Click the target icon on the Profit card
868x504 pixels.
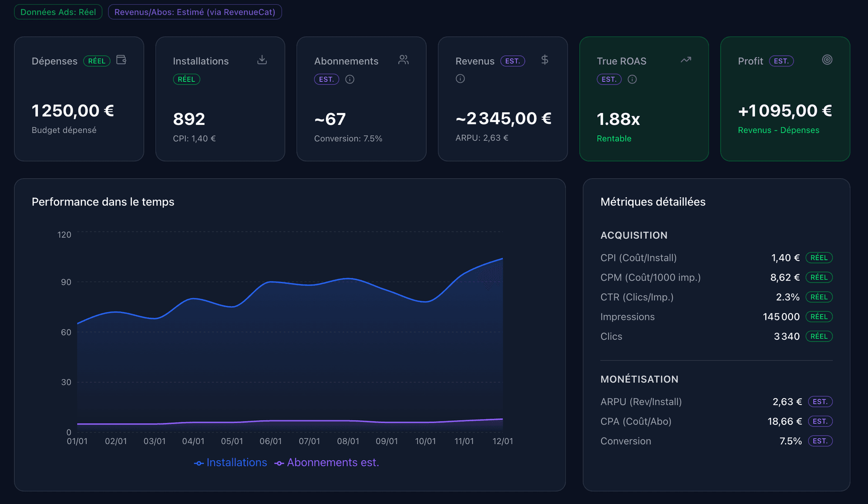click(x=827, y=59)
